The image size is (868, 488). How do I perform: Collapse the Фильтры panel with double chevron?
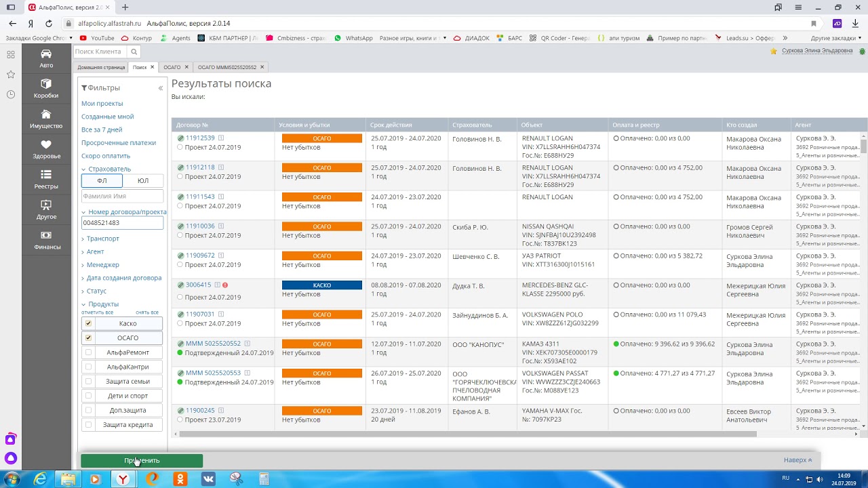161,88
